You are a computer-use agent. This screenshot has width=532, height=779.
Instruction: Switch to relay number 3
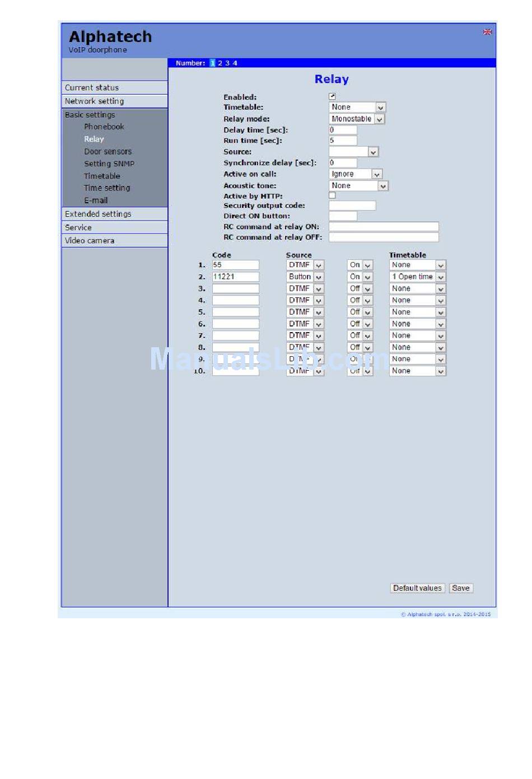pos(227,63)
